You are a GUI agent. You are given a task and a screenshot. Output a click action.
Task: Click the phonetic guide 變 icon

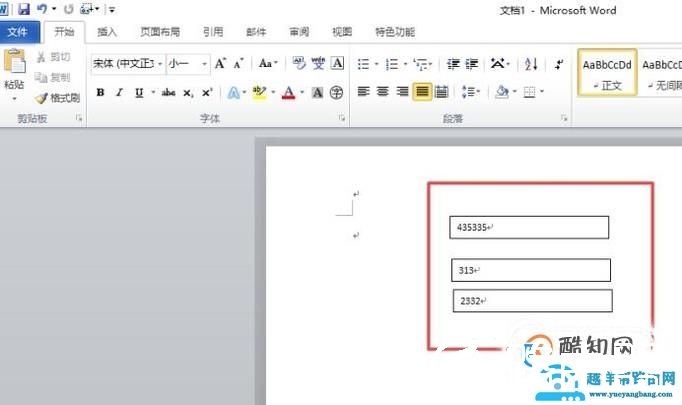coord(318,64)
